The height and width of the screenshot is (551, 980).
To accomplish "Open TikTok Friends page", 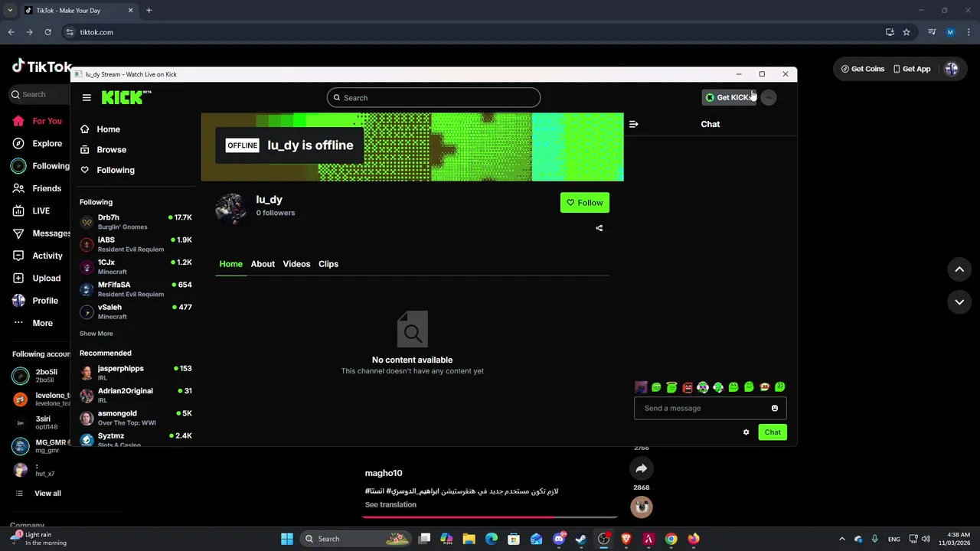I will (38, 188).
